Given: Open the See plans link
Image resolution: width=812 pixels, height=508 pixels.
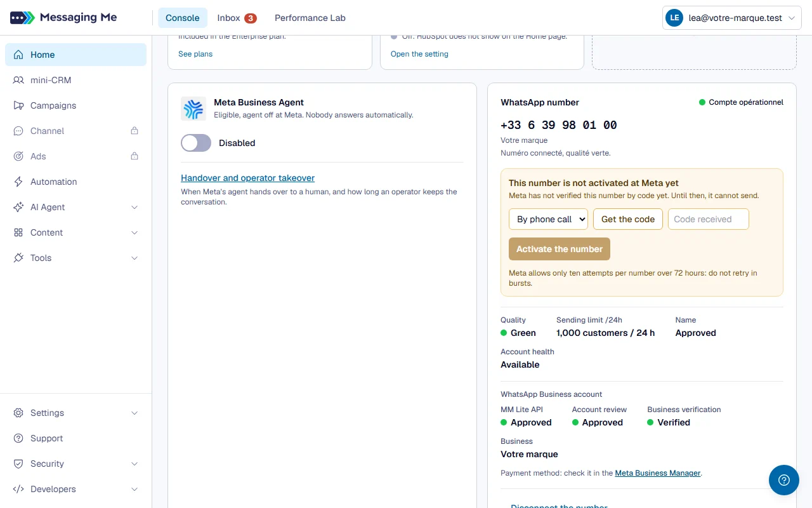Looking at the screenshot, I should 195,54.
